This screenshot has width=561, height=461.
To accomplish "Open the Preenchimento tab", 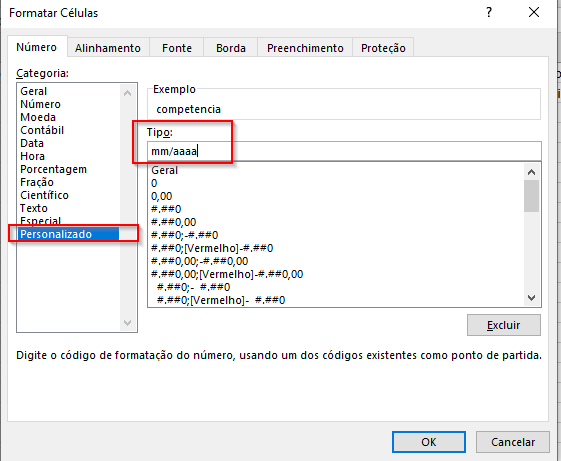I will tap(305, 48).
